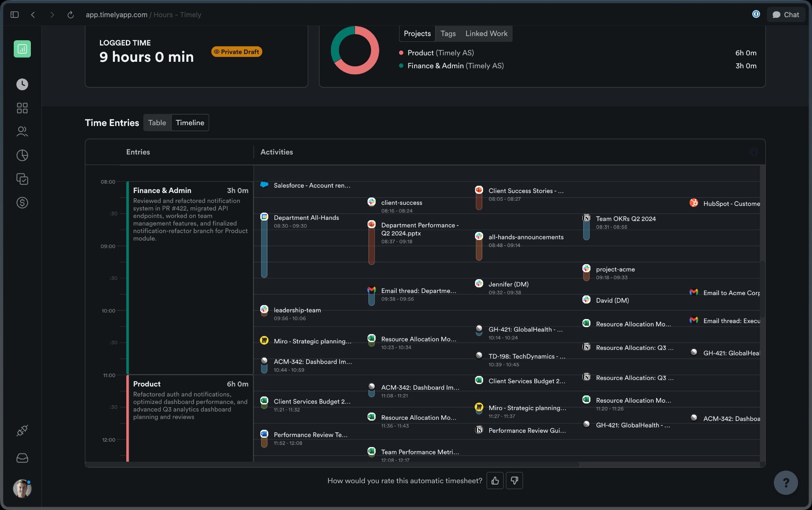Open the Tasks checkbox icon in sidebar
This screenshot has height=510, width=812.
click(22, 179)
